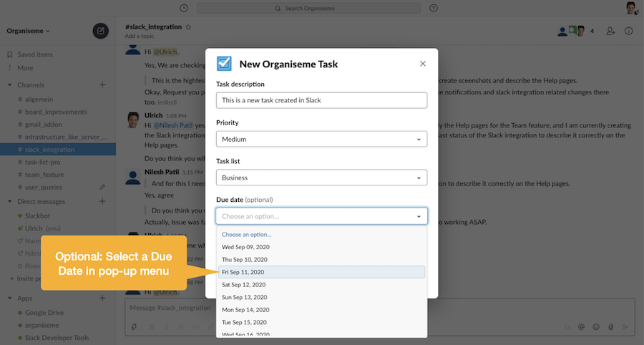
Task: Close the New Organiseme Task dialog
Action: click(x=422, y=64)
